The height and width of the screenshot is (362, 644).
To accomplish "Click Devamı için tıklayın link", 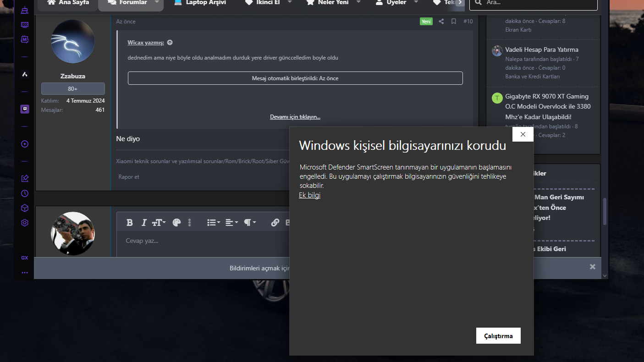I will (x=295, y=117).
